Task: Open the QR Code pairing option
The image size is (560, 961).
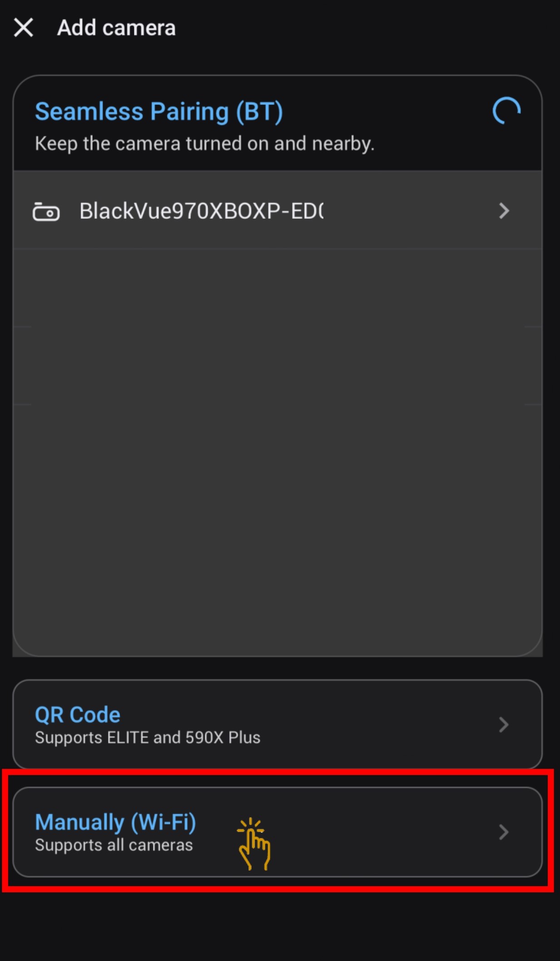Action: coord(278,724)
